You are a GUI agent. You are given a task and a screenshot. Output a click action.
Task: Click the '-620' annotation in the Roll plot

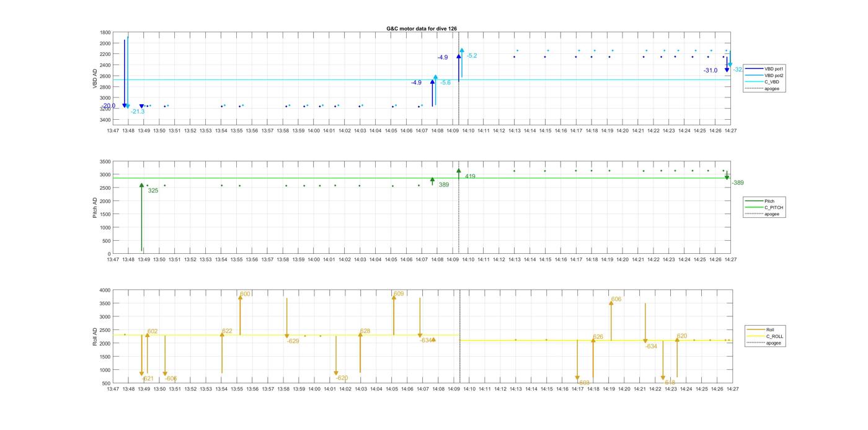pos(342,378)
